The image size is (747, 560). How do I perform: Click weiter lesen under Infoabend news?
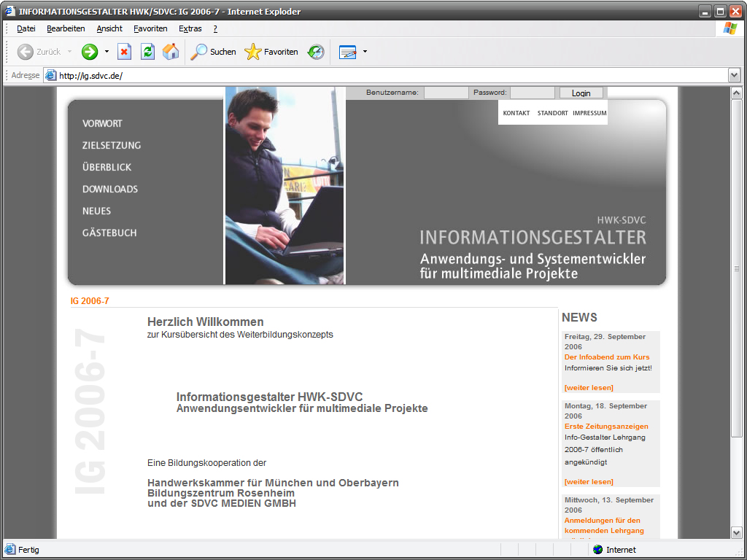pyautogui.click(x=589, y=388)
